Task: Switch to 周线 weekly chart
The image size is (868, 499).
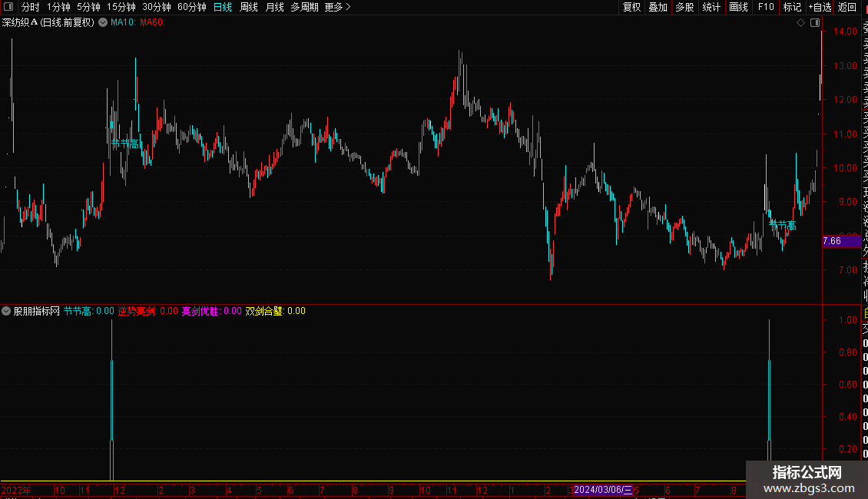Action: (249, 7)
